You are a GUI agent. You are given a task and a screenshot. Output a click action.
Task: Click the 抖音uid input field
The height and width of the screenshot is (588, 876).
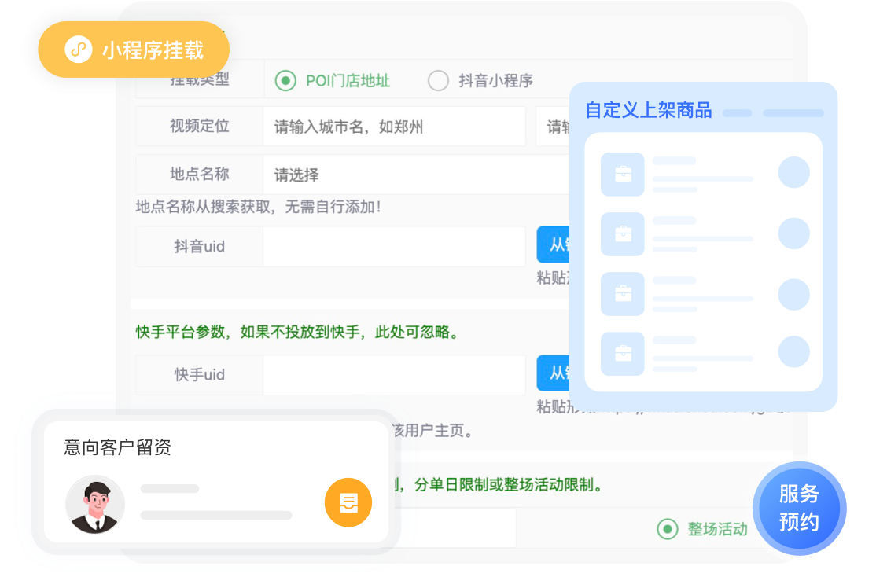click(394, 246)
